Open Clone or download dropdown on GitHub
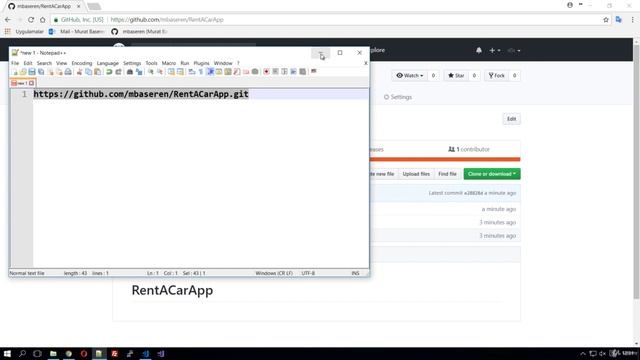Image resolution: width=640 pixels, height=360 pixels. click(x=492, y=174)
